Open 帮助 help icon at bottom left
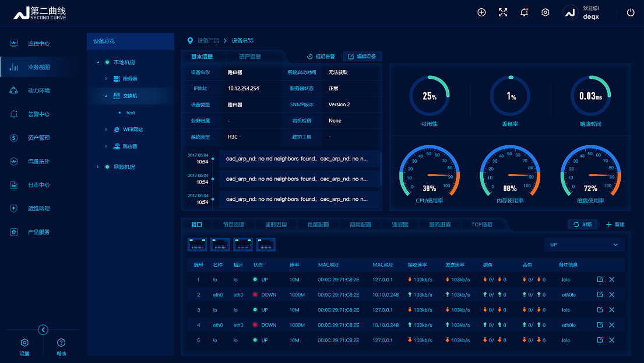Image resolution: width=644 pixels, height=363 pixels. click(61, 343)
